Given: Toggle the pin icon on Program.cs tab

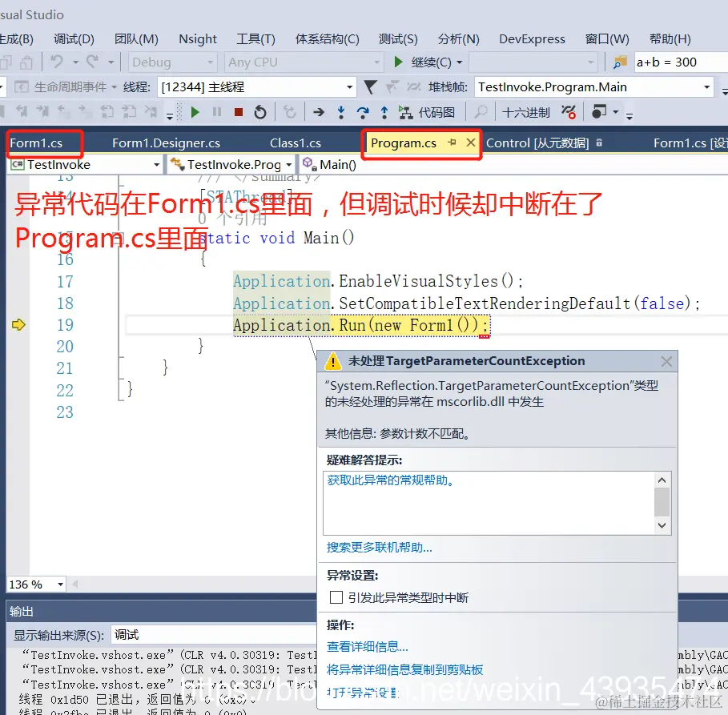Looking at the screenshot, I should click(x=452, y=143).
